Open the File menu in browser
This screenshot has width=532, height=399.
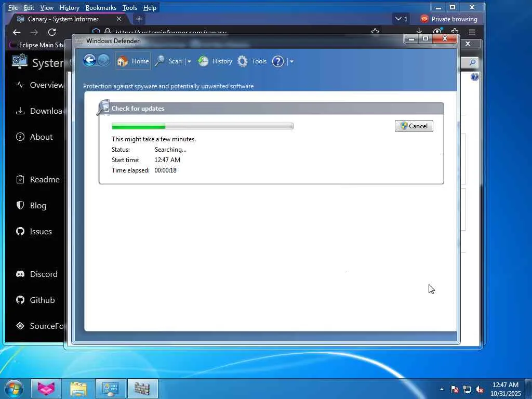tap(13, 7)
